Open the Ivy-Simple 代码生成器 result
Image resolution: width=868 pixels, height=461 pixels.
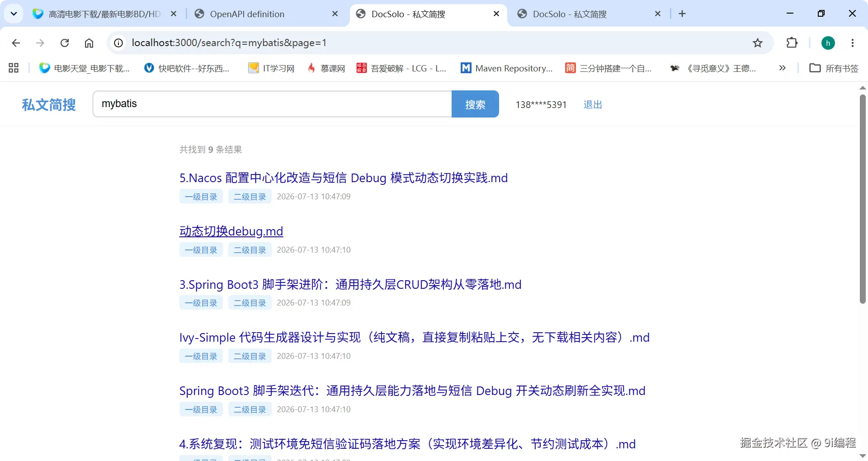[415, 338]
